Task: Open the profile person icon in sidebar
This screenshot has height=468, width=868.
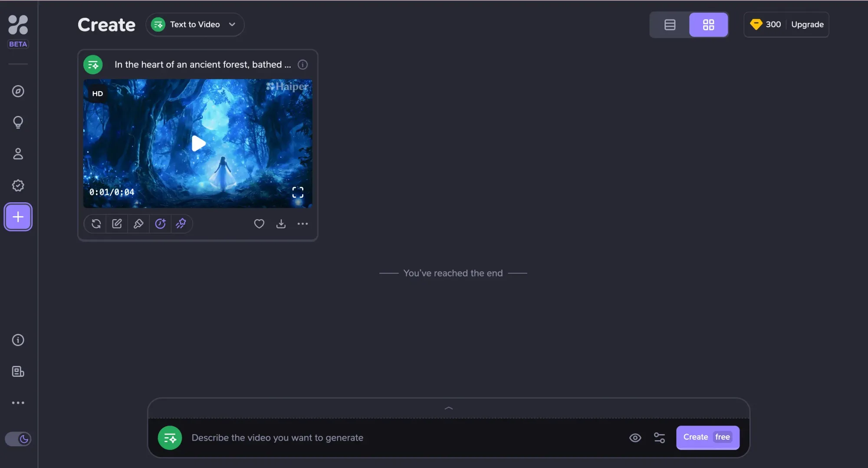Action: 18,154
